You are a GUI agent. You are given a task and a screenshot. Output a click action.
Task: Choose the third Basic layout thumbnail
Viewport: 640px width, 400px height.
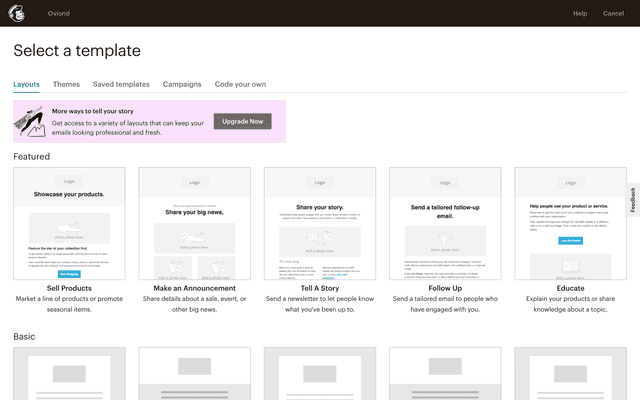click(320, 373)
